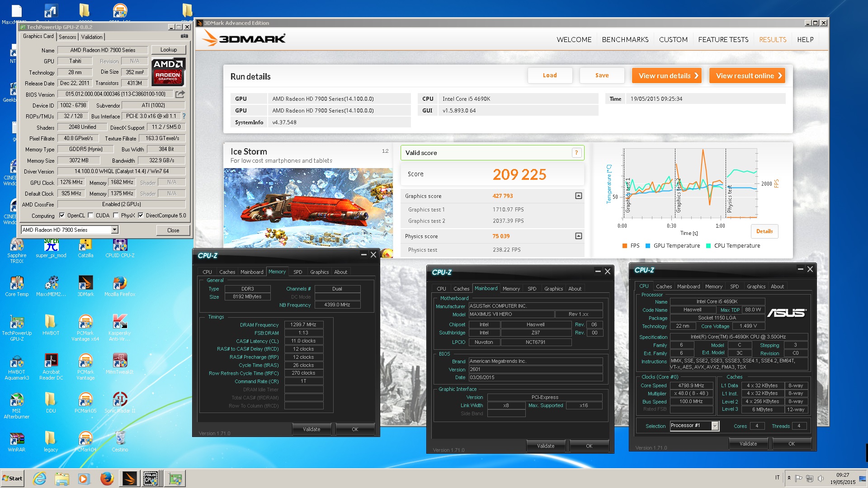Click Validate in the Memory CPU-Z window
868x488 pixels.
click(311, 429)
